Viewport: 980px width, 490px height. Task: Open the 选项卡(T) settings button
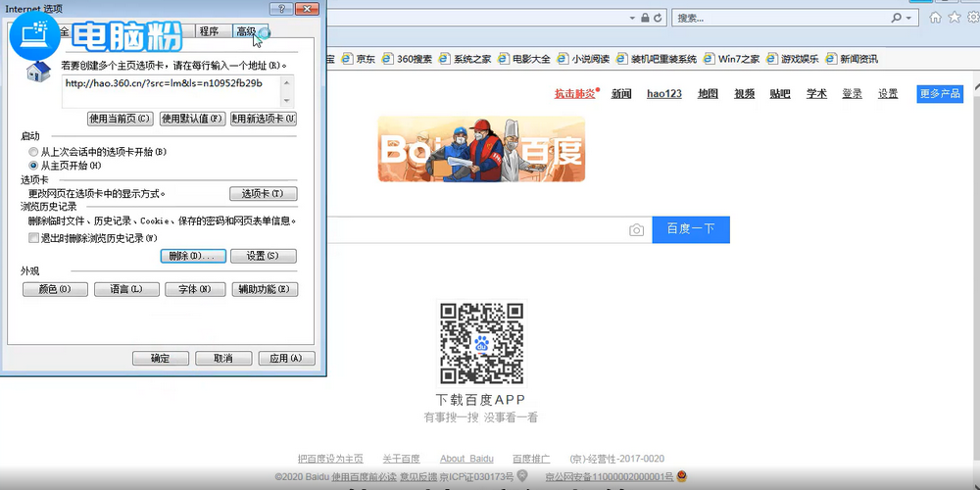tap(263, 194)
